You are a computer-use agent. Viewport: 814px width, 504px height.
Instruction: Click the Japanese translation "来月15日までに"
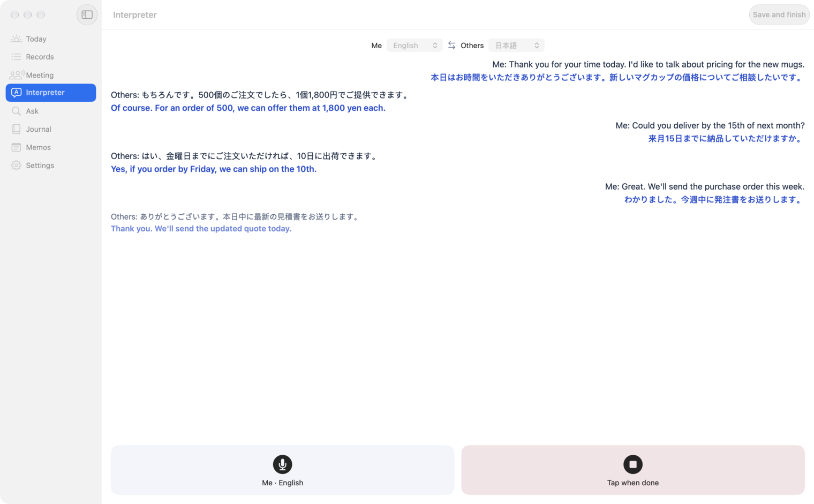(x=726, y=138)
